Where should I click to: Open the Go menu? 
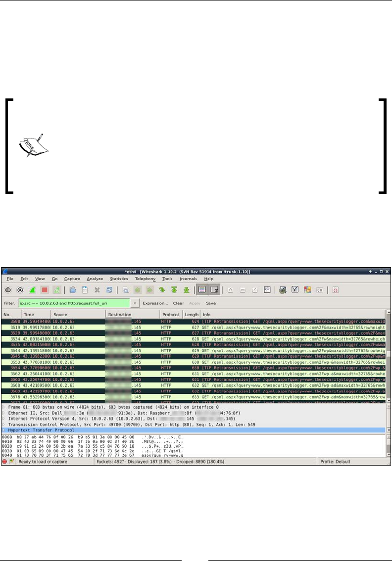tap(54, 279)
